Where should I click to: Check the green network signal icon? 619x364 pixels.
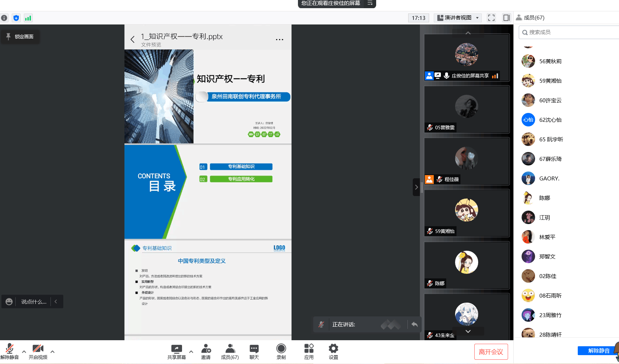(x=28, y=18)
